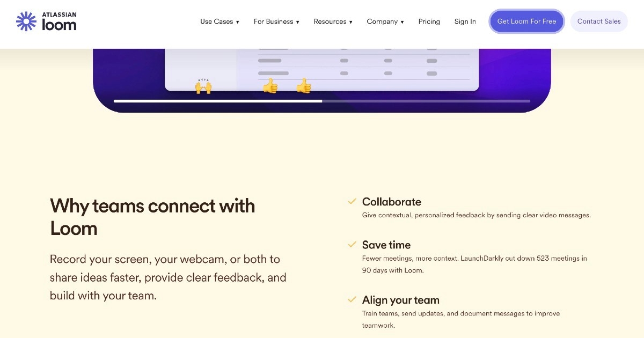Click Sign In in the navigation

click(x=465, y=21)
